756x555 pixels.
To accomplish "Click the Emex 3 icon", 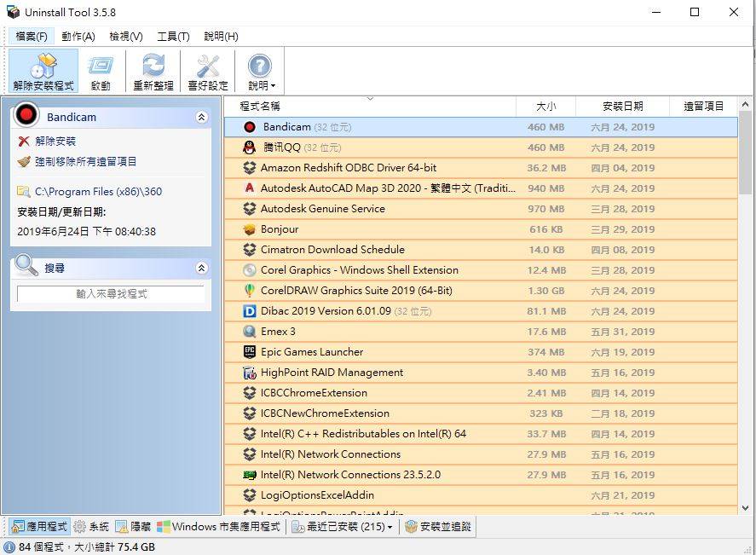I will [x=249, y=332].
